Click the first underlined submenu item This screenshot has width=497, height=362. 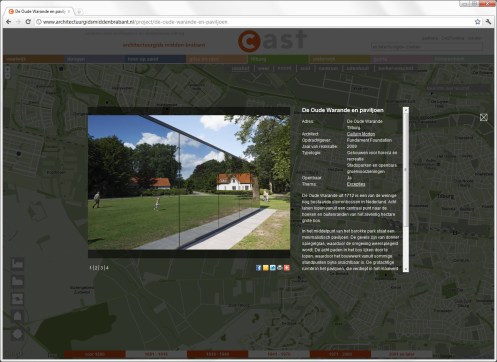click(x=240, y=68)
